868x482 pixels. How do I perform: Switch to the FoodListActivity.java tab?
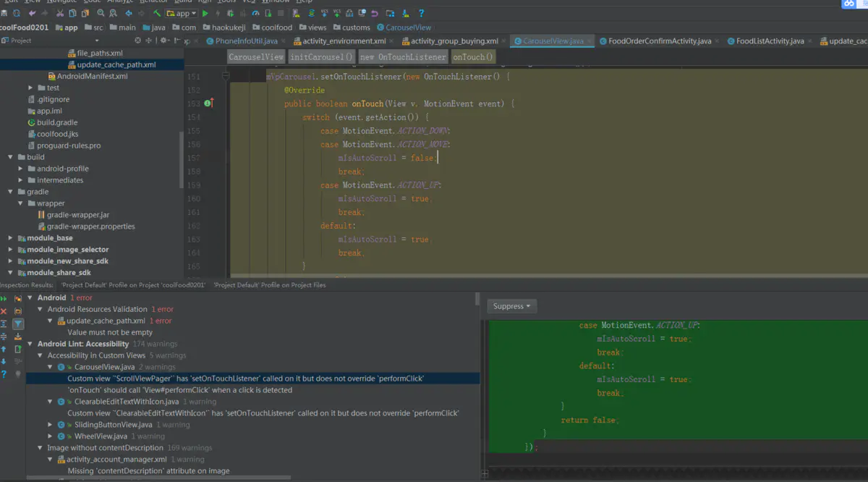770,41
